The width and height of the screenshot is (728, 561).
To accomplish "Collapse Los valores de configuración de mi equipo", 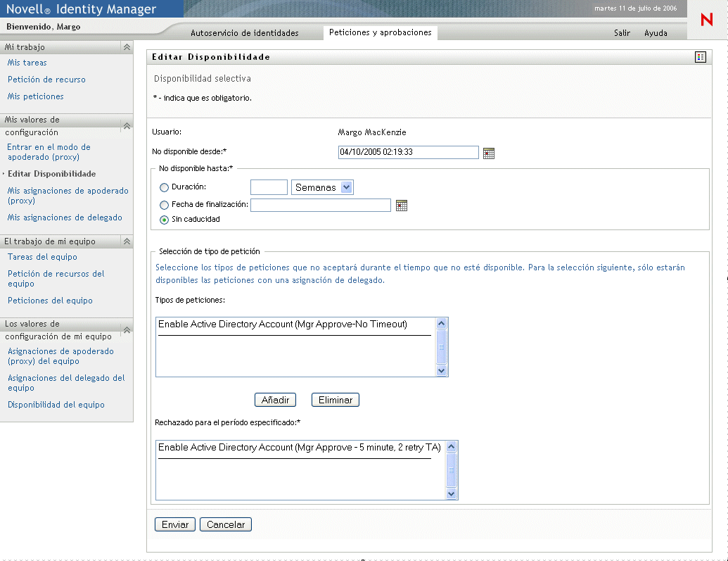I will click(127, 329).
